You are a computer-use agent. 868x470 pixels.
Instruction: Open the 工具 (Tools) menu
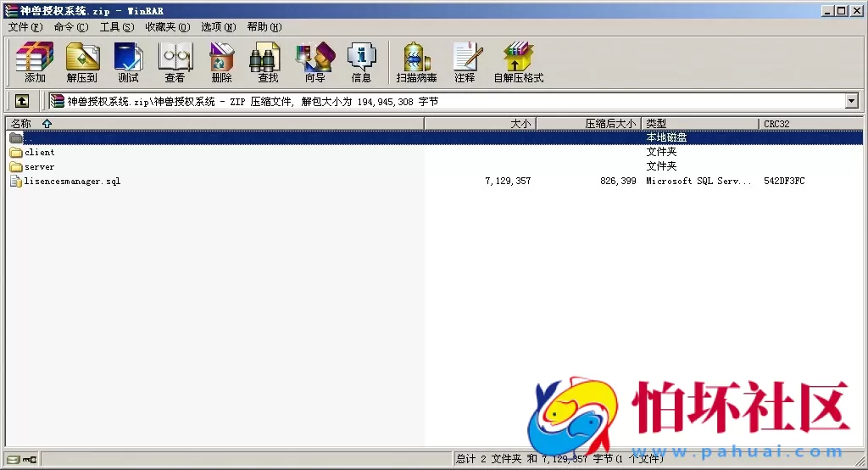[116, 27]
